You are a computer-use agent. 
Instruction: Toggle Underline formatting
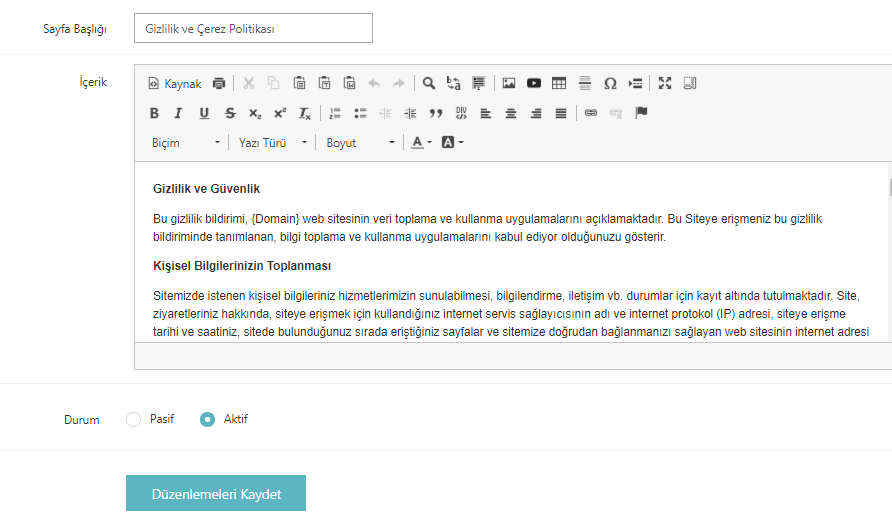point(204,113)
